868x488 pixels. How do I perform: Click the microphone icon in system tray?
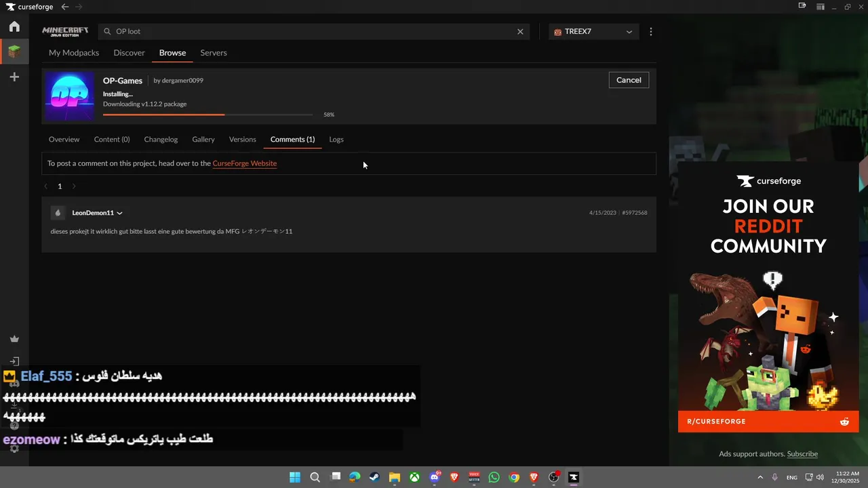tap(774, 477)
